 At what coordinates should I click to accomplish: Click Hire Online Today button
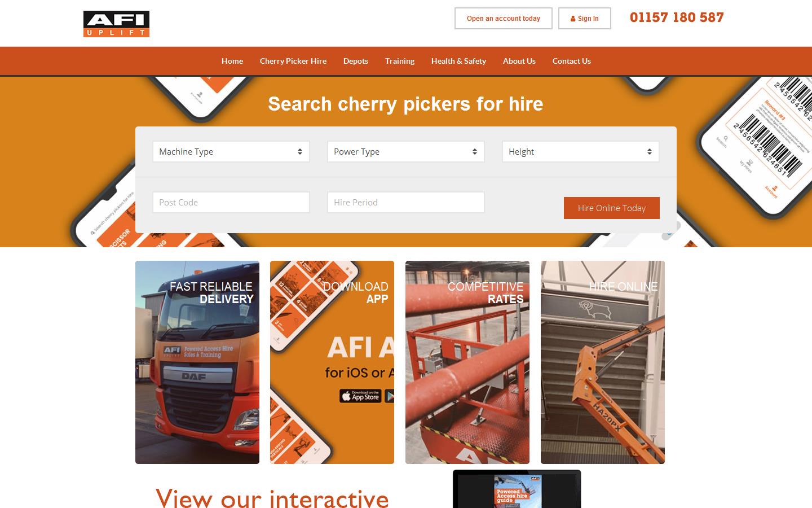(x=612, y=208)
